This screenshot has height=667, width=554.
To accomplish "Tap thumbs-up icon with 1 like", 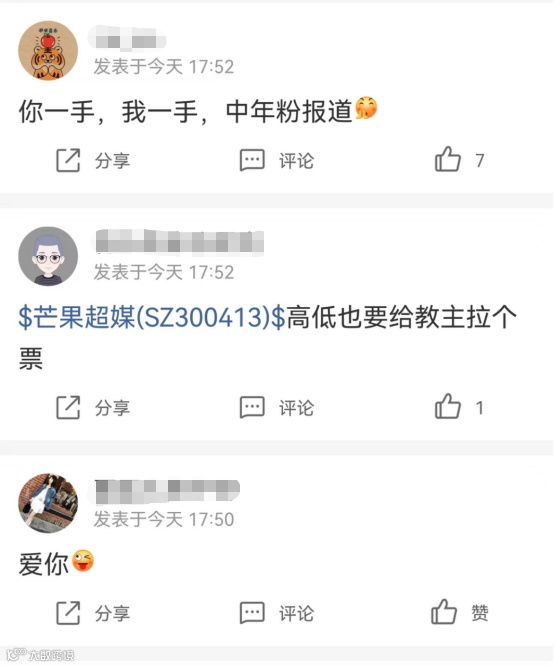I will [448, 406].
